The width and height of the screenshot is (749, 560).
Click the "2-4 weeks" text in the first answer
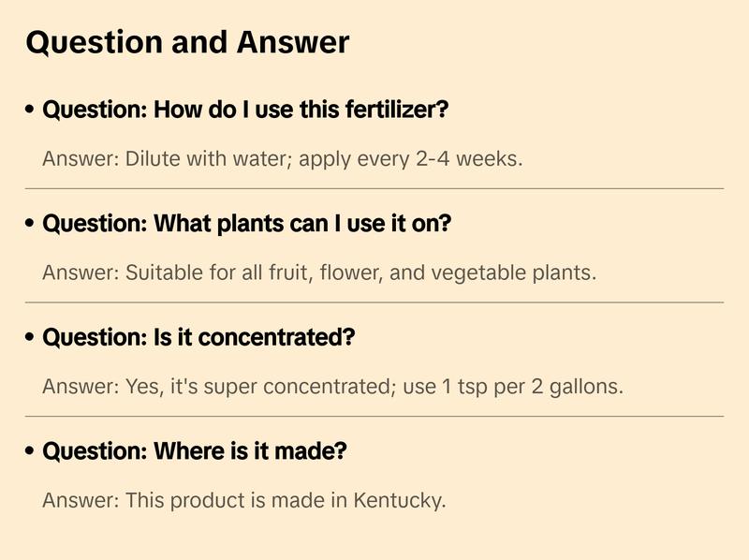coord(467,159)
